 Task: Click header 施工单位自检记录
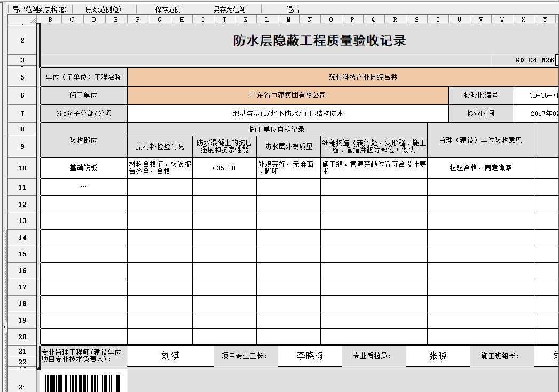point(277,129)
